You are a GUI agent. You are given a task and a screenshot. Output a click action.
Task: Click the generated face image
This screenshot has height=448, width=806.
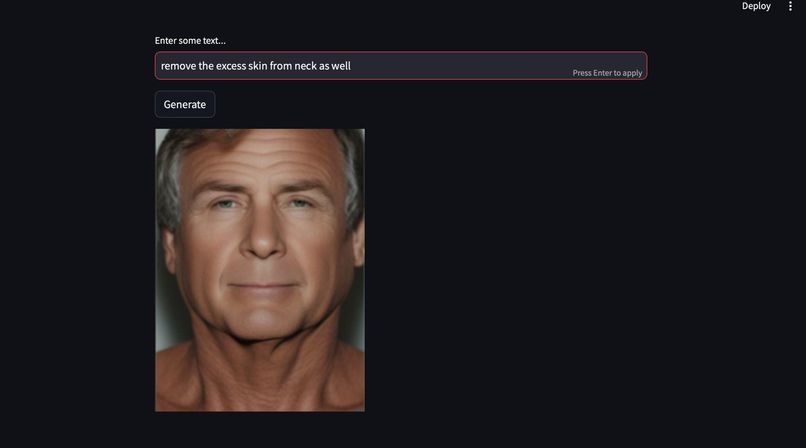point(260,270)
